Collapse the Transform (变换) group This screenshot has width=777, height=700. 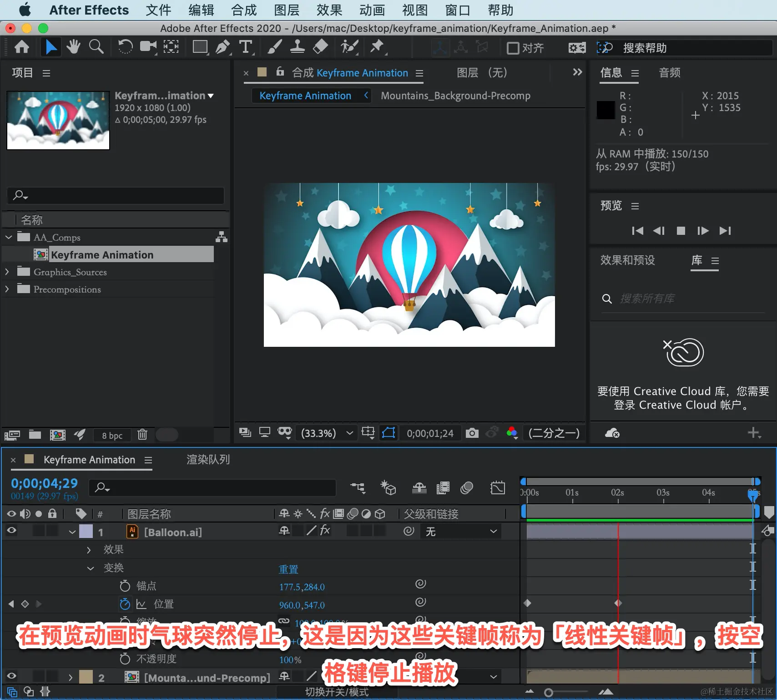pyautogui.click(x=91, y=568)
